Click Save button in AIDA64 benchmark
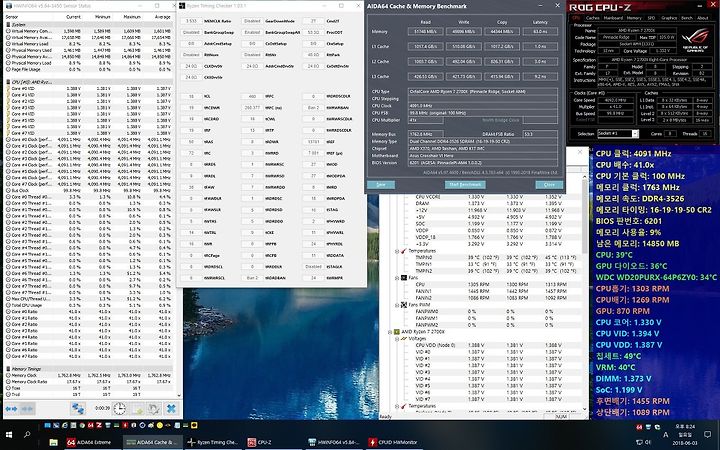Image resolution: width=720 pixels, height=450 pixels. 381,185
